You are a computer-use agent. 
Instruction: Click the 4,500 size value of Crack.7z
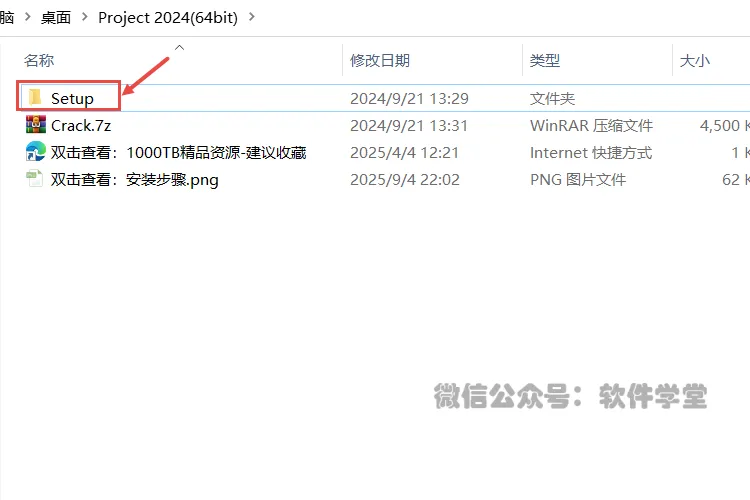tap(719, 125)
